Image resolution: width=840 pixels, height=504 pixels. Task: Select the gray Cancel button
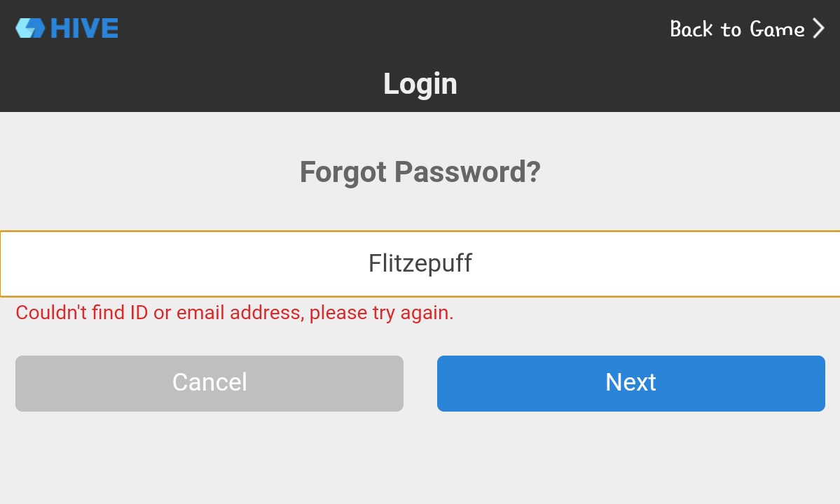209,383
